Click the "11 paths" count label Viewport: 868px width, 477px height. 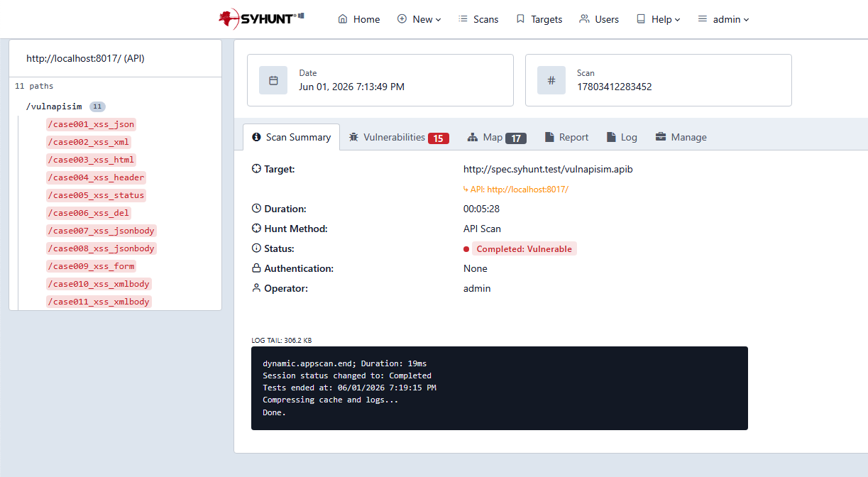tap(34, 86)
